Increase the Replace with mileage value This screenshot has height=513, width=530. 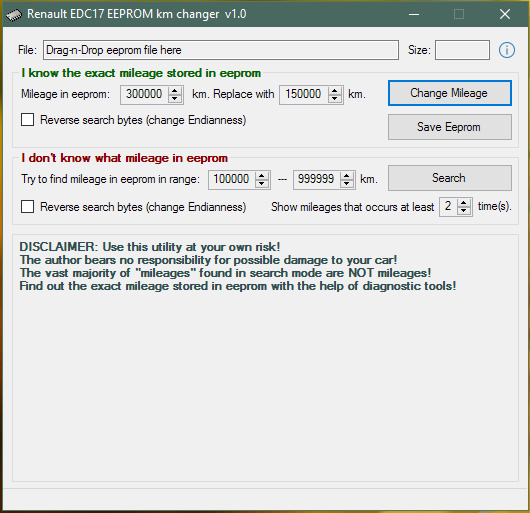coord(334,91)
